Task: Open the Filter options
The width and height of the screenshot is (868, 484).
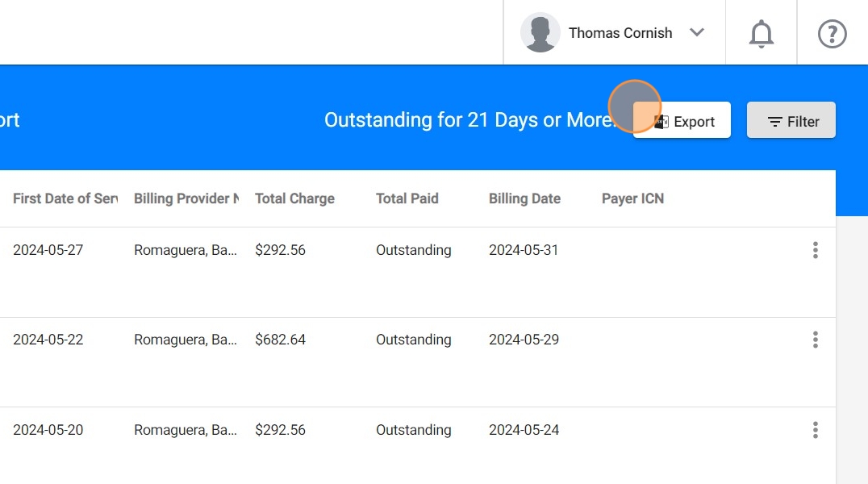Action: click(x=791, y=121)
